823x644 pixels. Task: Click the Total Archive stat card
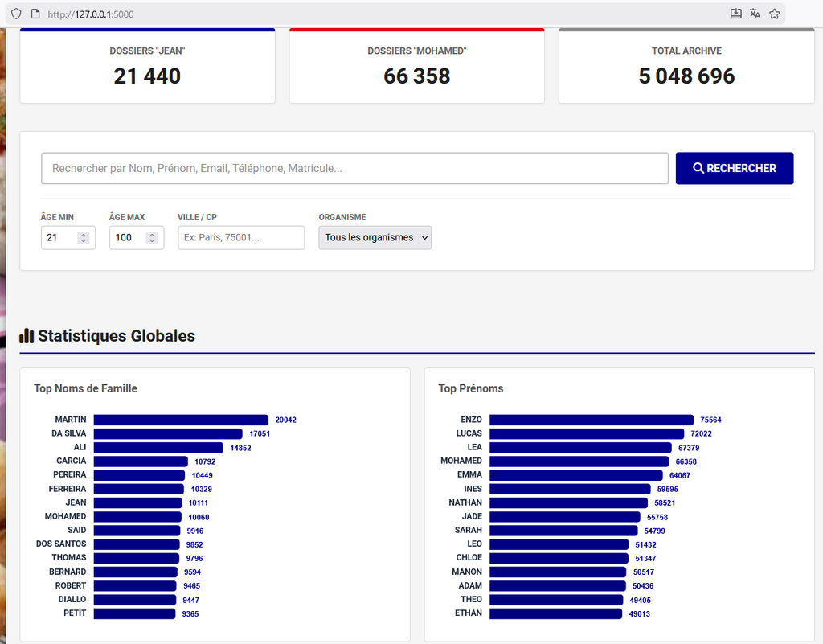(686, 67)
